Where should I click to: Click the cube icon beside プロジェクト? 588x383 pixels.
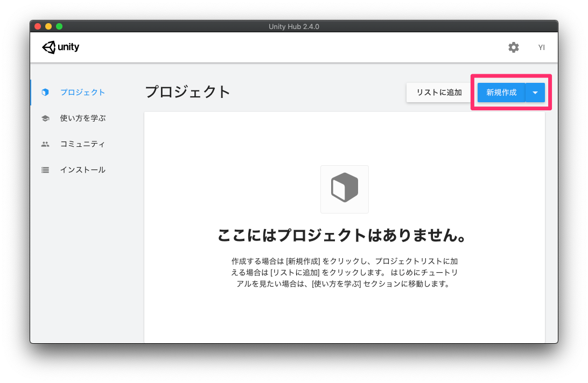pyautogui.click(x=45, y=93)
